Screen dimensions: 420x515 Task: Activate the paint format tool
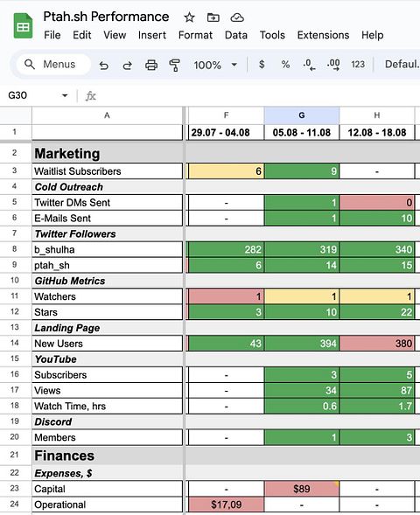(174, 65)
